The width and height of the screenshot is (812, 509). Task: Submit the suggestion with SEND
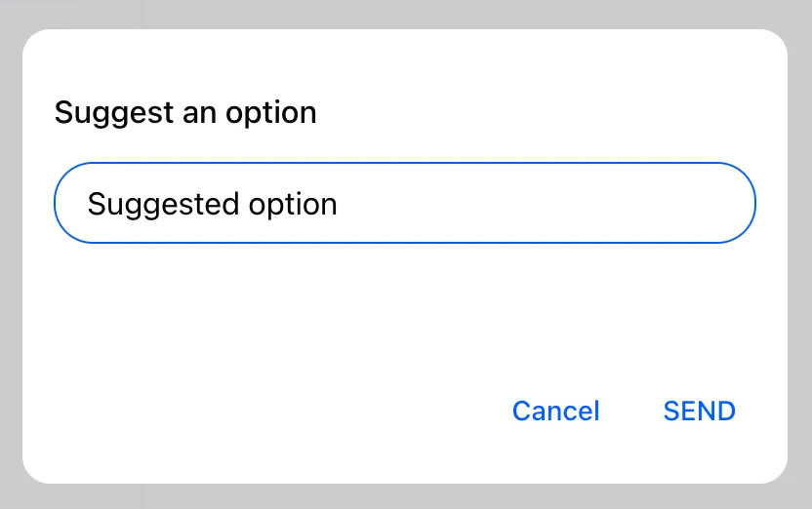[699, 411]
